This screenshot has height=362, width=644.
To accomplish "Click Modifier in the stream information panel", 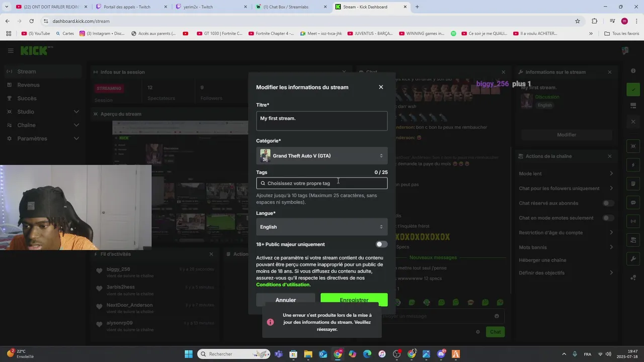I will [x=567, y=135].
